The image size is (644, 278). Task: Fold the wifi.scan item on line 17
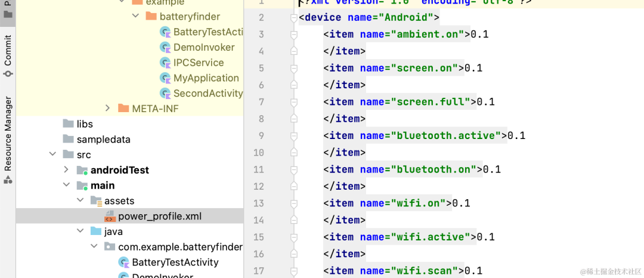coord(293,271)
